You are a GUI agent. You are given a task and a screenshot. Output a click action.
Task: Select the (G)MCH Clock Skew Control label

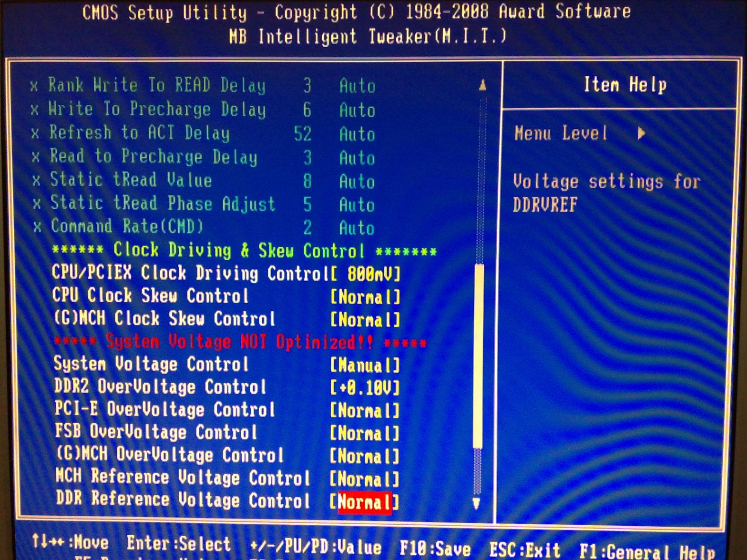click(x=165, y=318)
